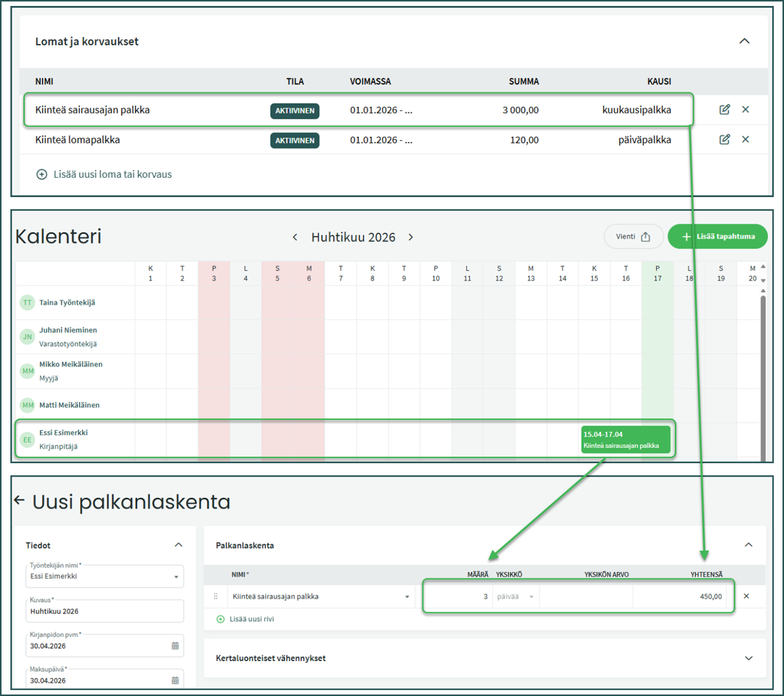Open the päivää unit dropdown
Screen dimensions: 784x696
531,597
